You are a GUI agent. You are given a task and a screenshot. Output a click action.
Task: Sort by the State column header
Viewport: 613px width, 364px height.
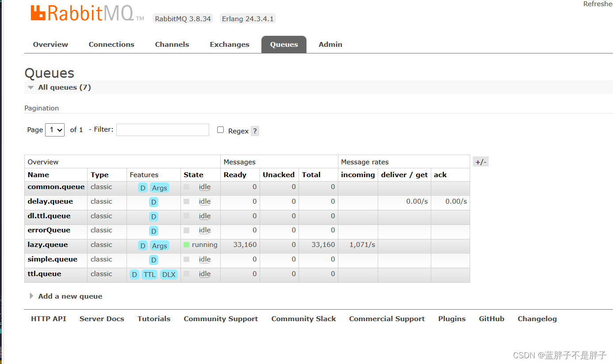(194, 174)
